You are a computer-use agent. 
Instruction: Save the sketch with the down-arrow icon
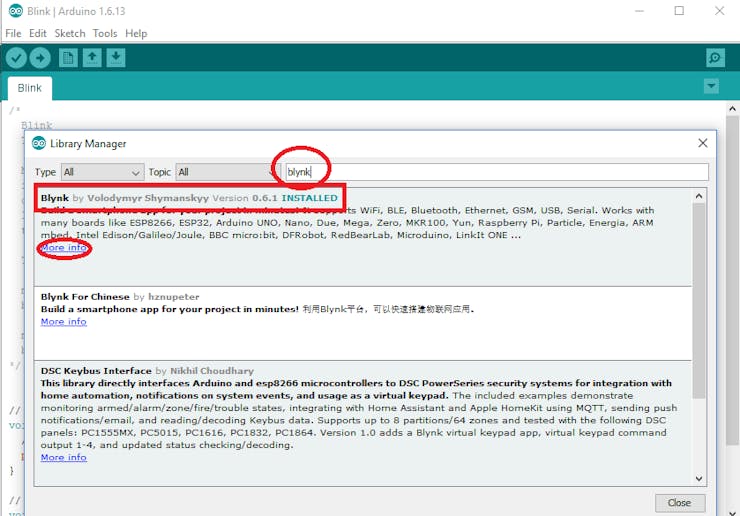116,58
